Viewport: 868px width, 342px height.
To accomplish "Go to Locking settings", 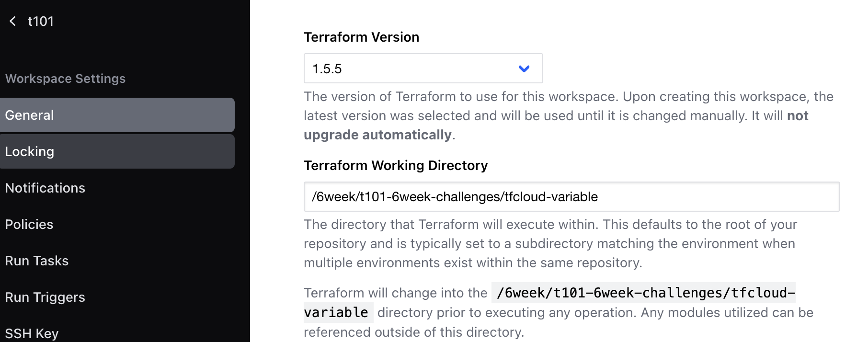I will pos(117,151).
